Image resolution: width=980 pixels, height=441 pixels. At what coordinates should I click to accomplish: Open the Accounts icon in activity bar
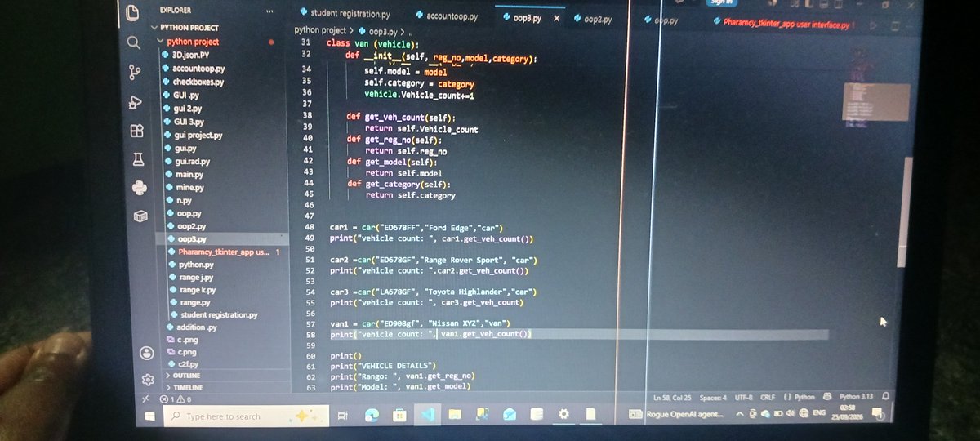coord(146,353)
